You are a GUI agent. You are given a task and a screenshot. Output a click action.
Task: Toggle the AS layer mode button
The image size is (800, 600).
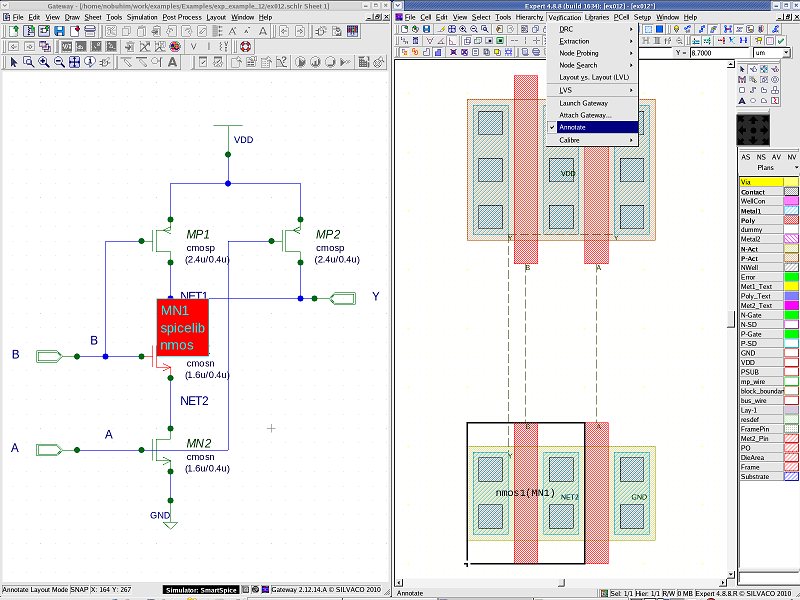coord(745,157)
